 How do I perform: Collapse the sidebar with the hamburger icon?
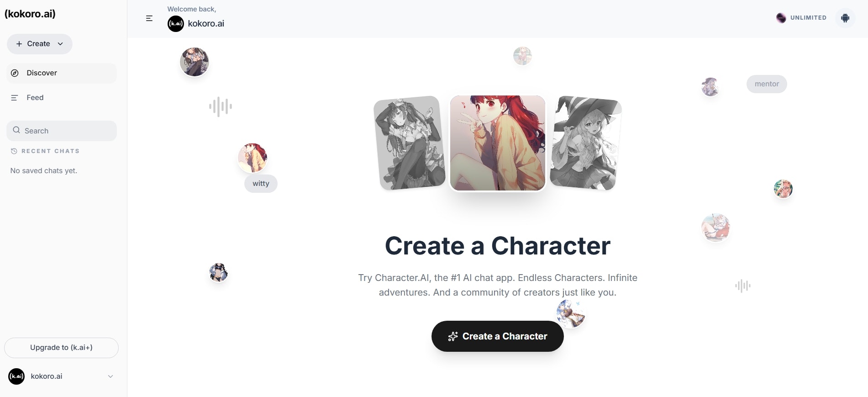(x=149, y=18)
